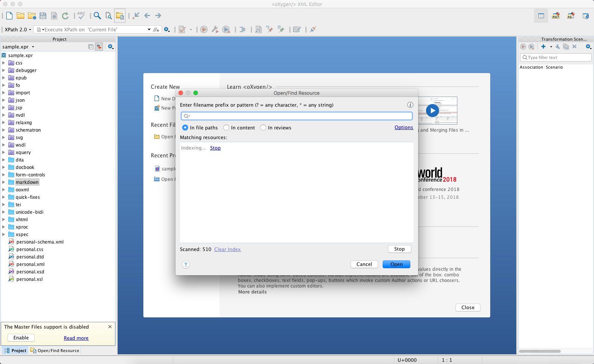
Task: Click the Reload green arrow icon
Action: [x=65, y=16]
